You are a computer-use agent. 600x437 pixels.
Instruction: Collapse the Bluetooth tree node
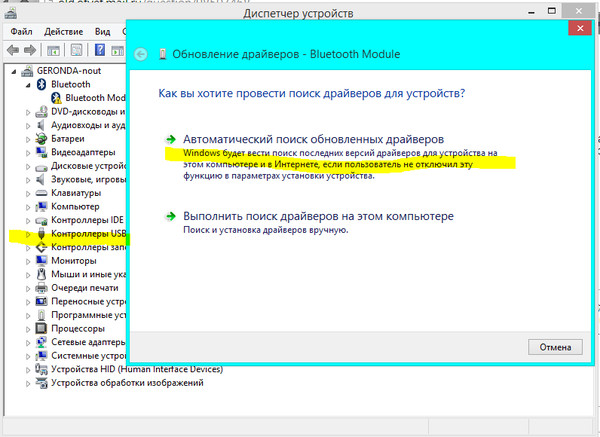[x=28, y=85]
